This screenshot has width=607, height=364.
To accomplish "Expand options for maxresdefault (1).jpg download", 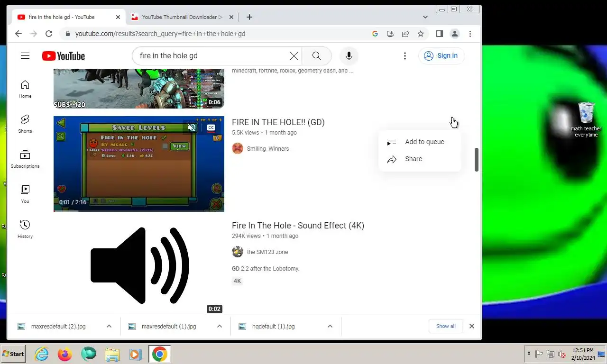I will pos(220,326).
